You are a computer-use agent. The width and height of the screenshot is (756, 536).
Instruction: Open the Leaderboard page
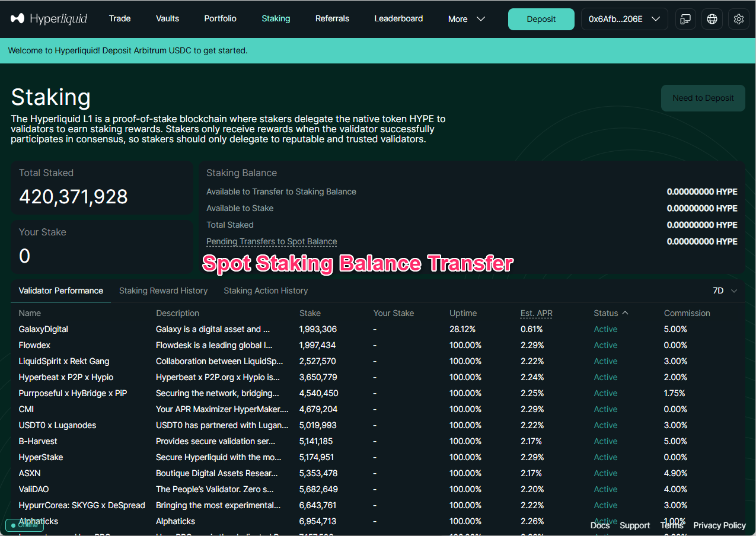398,18
